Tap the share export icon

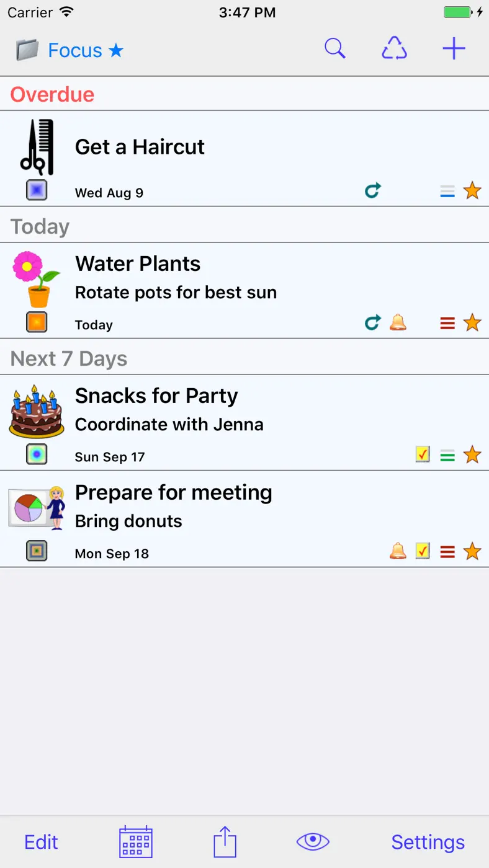(x=225, y=841)
